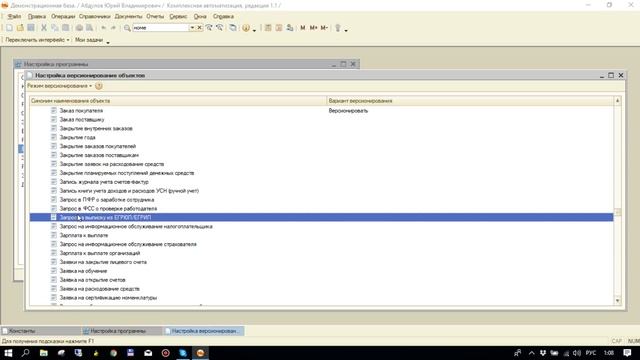
Task: Select row Закрытие заказов покупателей
Action: (x=322, y=146)
